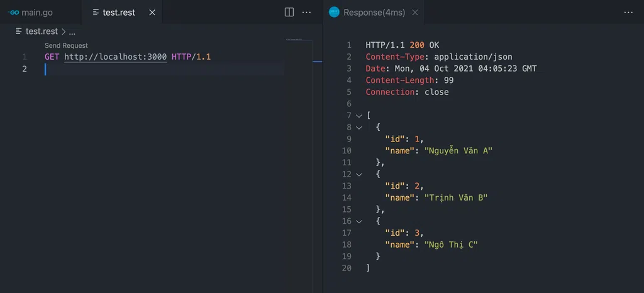644x293 pixels.
Task: Click the "Ngô Thị C" name value
Action: (451, 245)
